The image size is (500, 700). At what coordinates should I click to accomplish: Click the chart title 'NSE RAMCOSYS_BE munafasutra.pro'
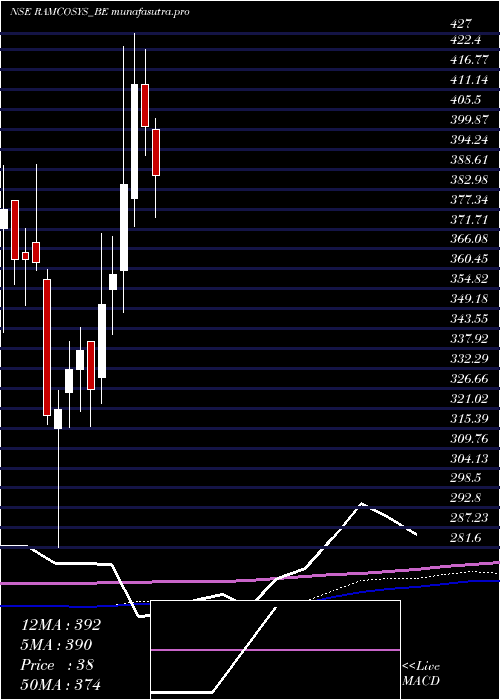click(x=100, y=12)
